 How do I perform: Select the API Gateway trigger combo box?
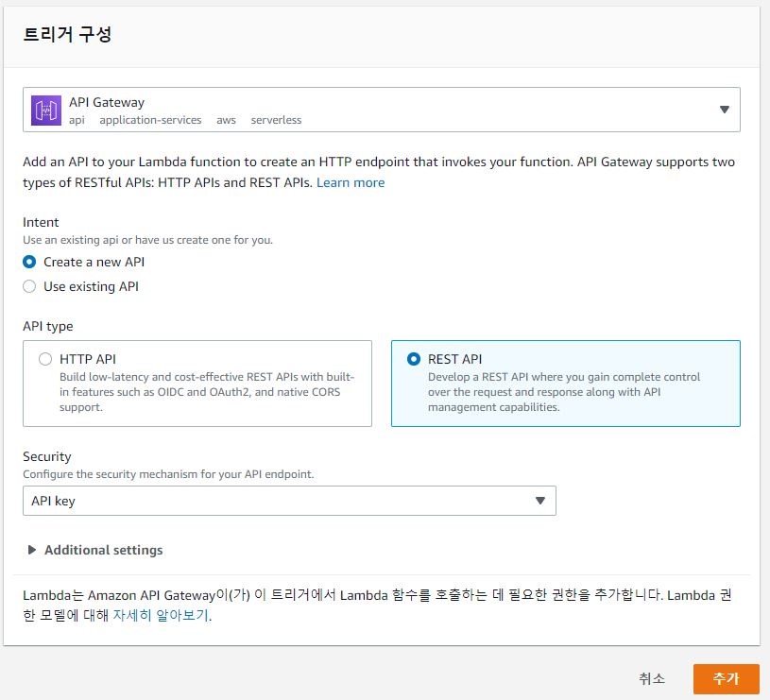click(x=381, y=110)
